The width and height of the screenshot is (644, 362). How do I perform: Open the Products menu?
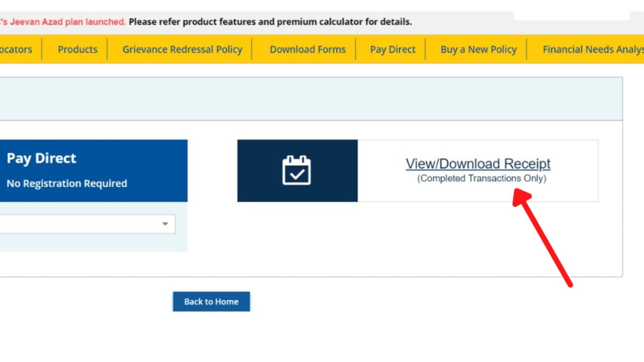pyautogui.click(x=78, y=49)
